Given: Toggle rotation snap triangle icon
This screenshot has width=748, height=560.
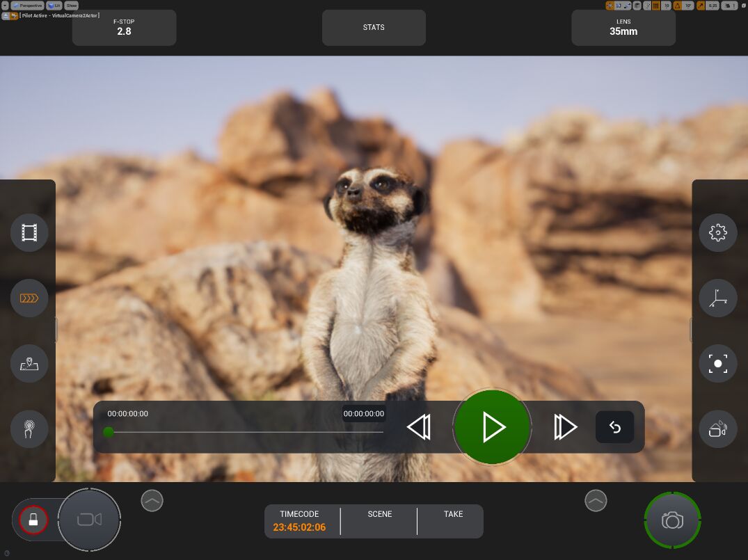Looking at the screenshot, I should click(x=678, y=6).
